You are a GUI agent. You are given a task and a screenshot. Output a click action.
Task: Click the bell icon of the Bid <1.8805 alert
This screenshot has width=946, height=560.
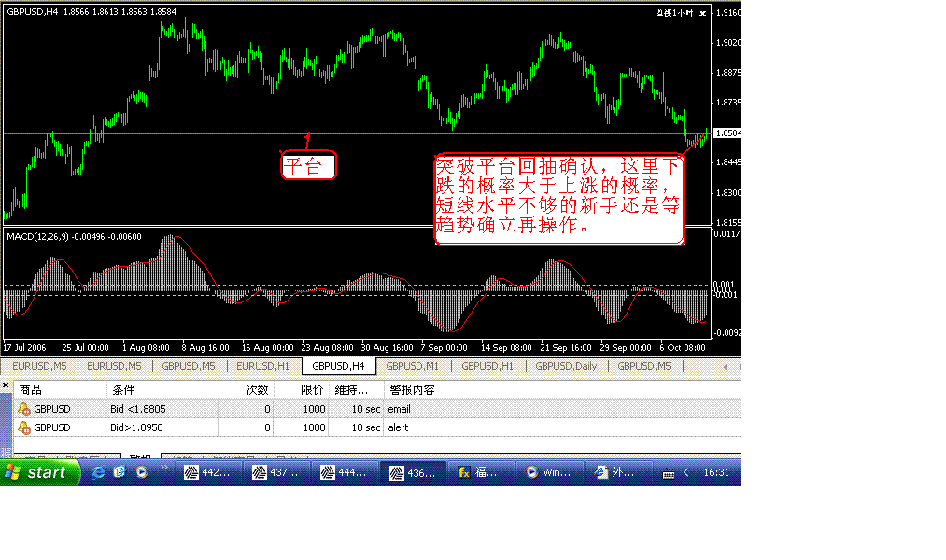[24, 409]
